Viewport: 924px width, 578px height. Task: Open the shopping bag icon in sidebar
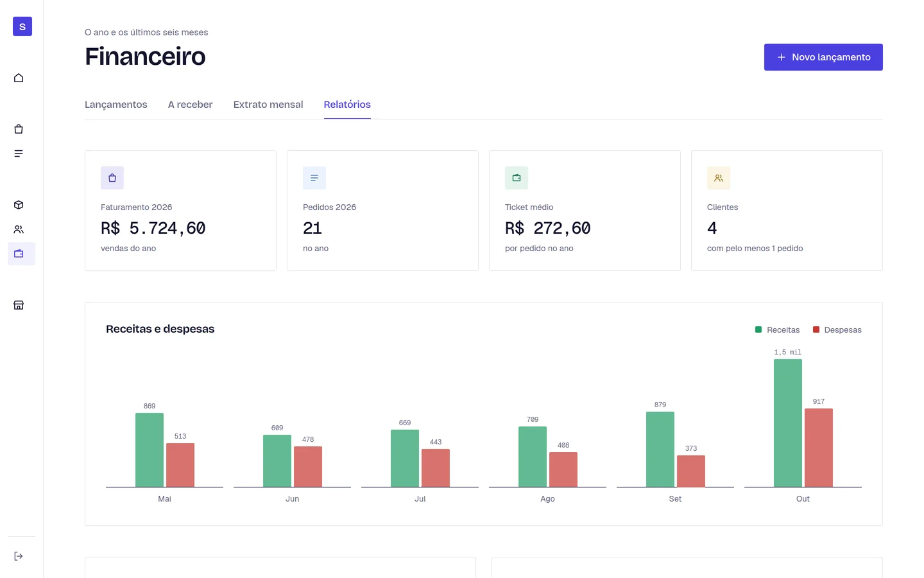tap(19, 129)
